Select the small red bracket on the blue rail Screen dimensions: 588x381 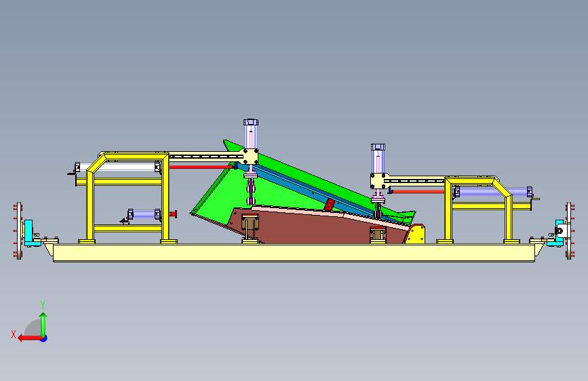(x=329, y=205)
